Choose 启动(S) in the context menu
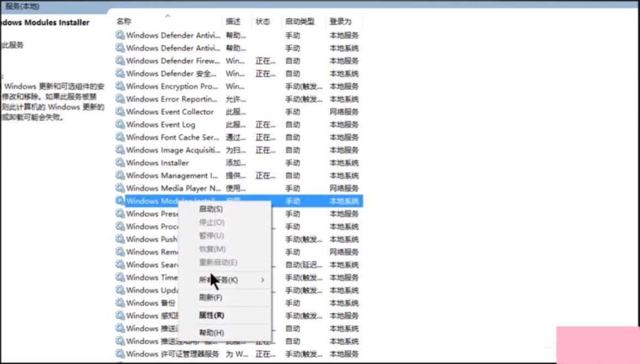The height and width of the screenshot is (364, 640). [x=211, y=209]
